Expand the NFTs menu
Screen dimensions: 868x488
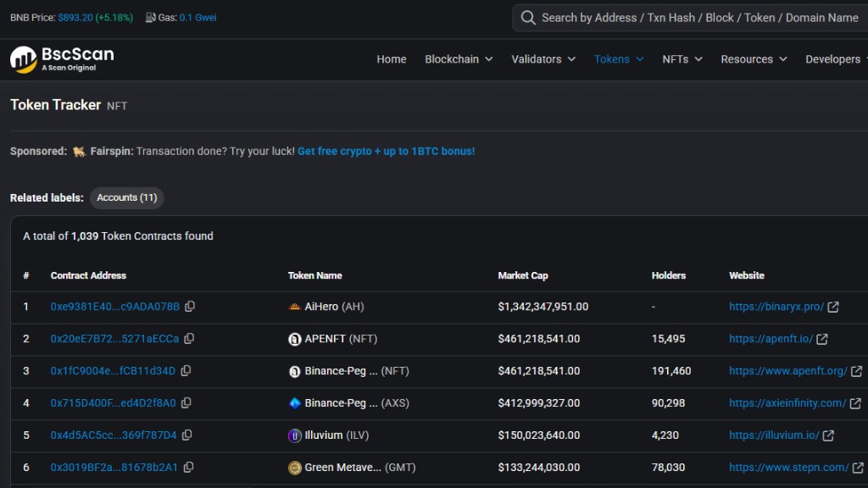[682, 59]
